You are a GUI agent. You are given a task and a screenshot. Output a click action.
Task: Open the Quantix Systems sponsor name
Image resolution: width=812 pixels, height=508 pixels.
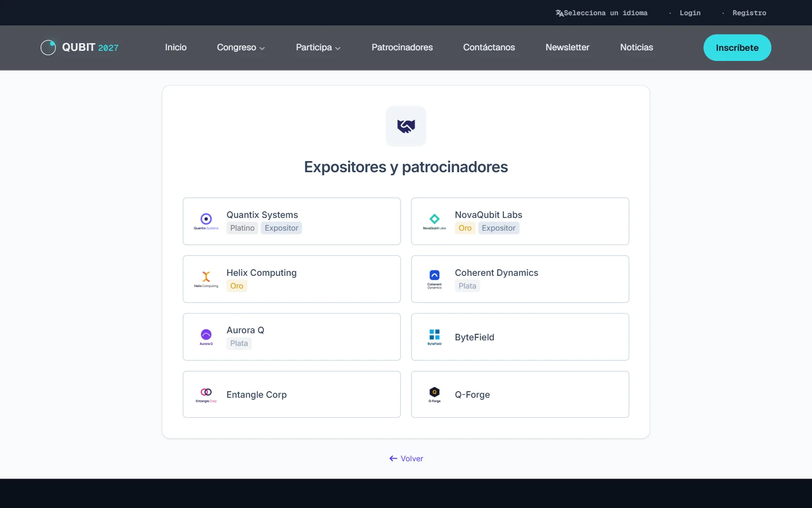[262, 215]
